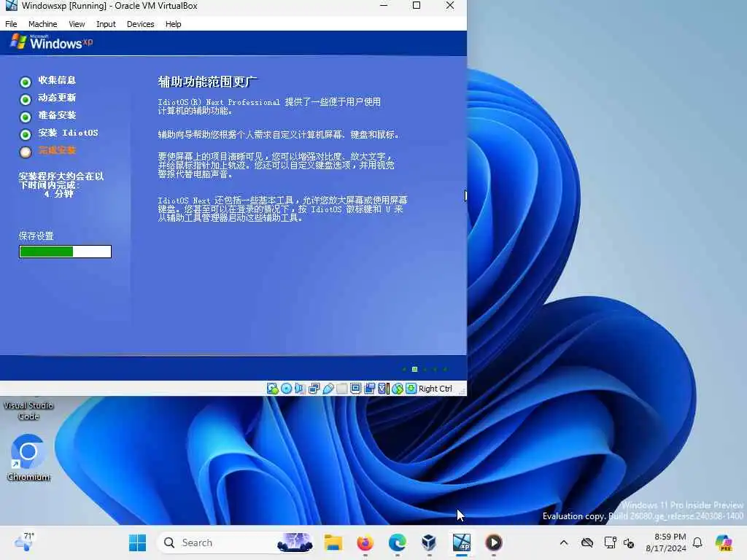
Task: Click the running Windows XP VM taskbar icon
Action: pos(461,542)
